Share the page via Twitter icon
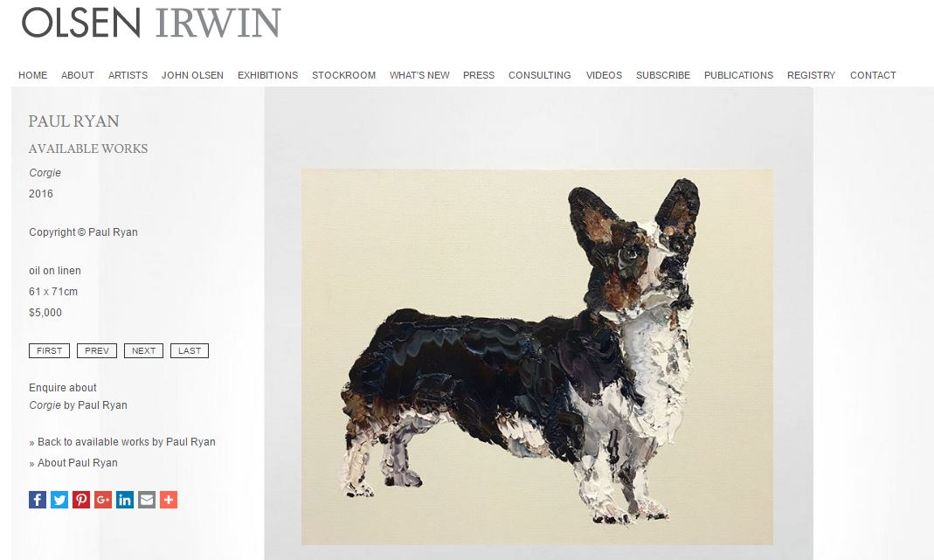 (59, 500)
